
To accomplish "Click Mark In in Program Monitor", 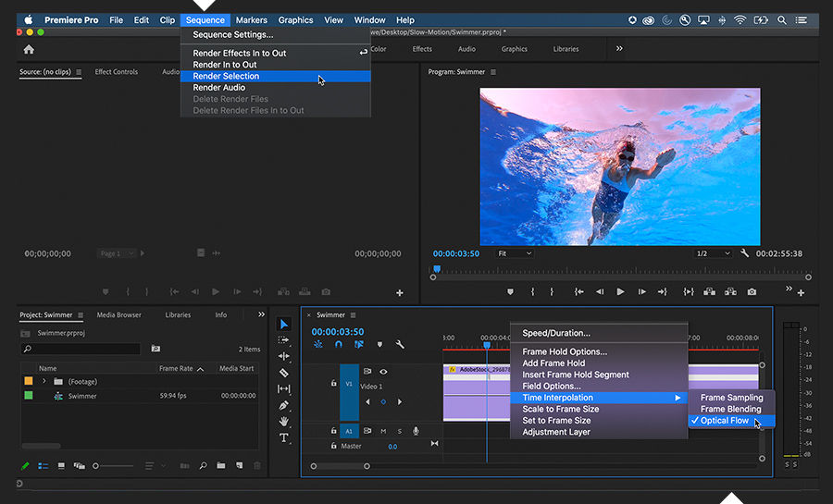I will [x=532, y=292].
